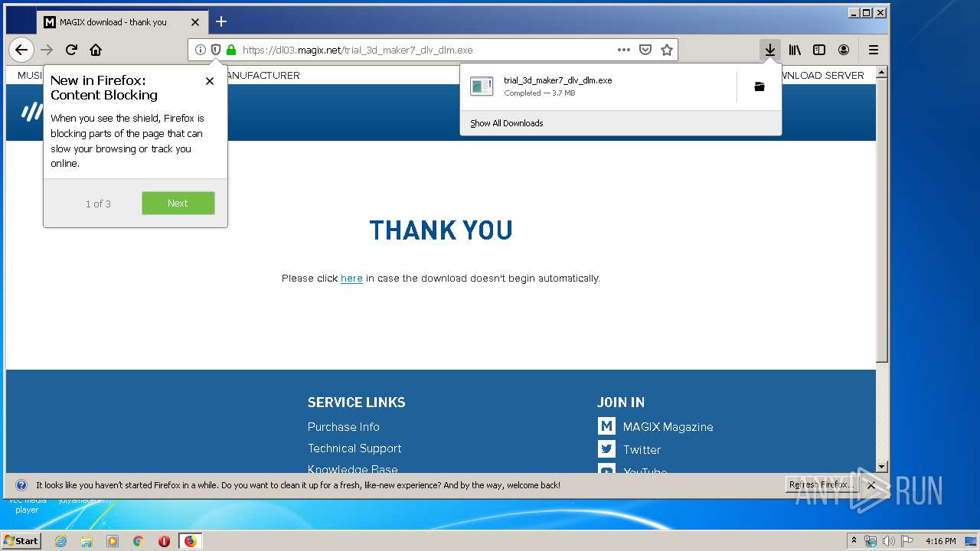Show site information icon in address bar
This screenshot has width=980, height=551.
pyautogui.click(x=200, y=50)
